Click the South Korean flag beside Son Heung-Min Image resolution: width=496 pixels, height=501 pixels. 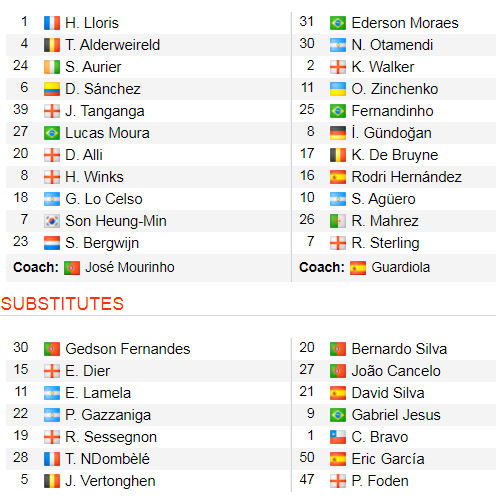coord(52,221)
